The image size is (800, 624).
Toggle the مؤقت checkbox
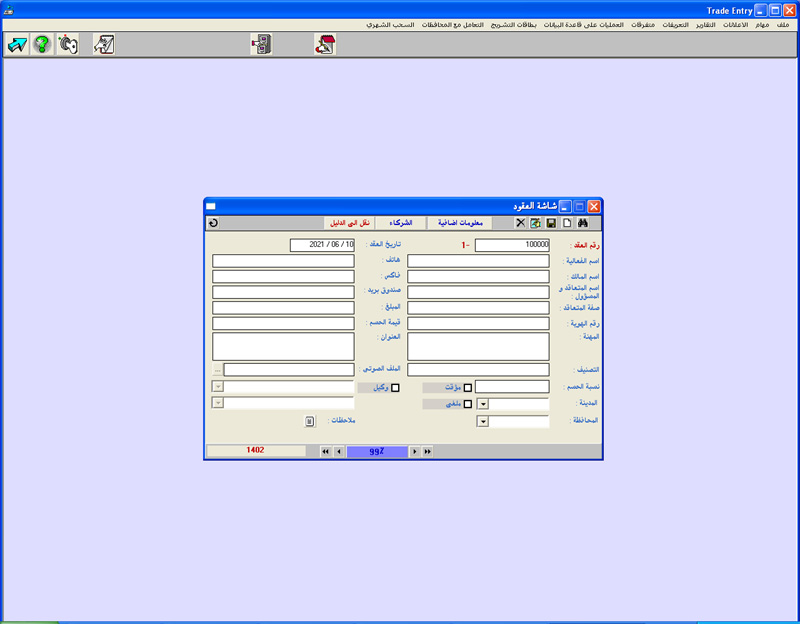(x=467, y=388)
